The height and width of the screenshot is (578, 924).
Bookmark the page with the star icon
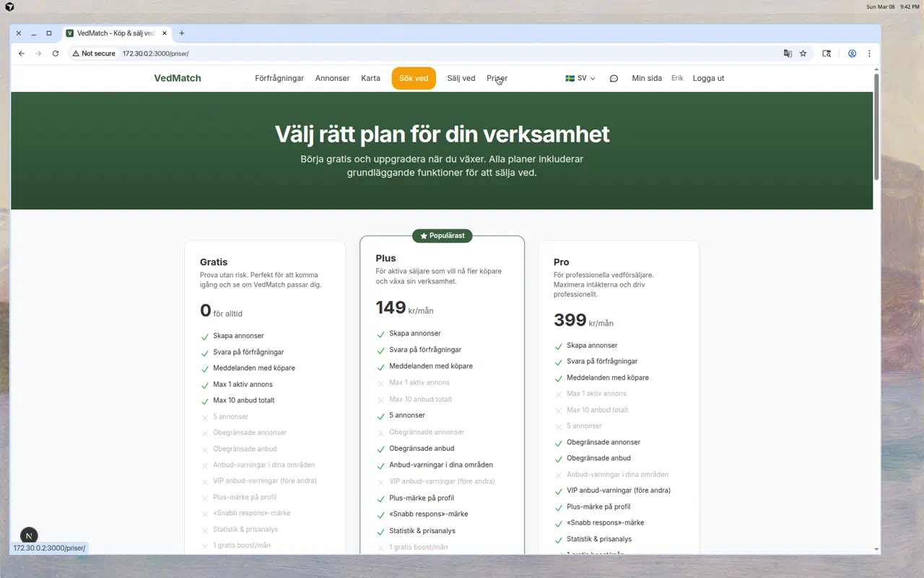pyautogui.click(x=803, y=53)
